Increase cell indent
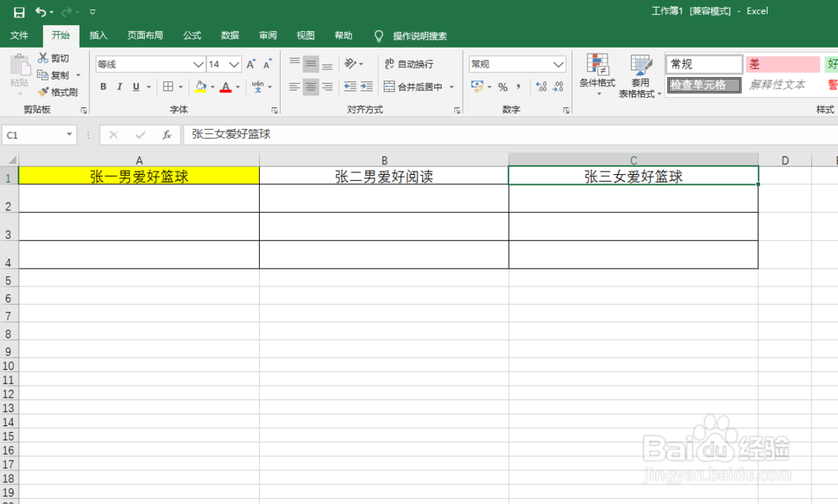 pos(367,86)
